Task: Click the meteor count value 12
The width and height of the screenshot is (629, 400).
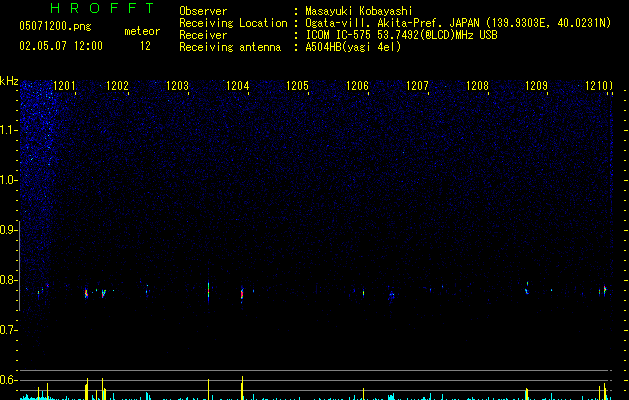Action: pos(145,46)
